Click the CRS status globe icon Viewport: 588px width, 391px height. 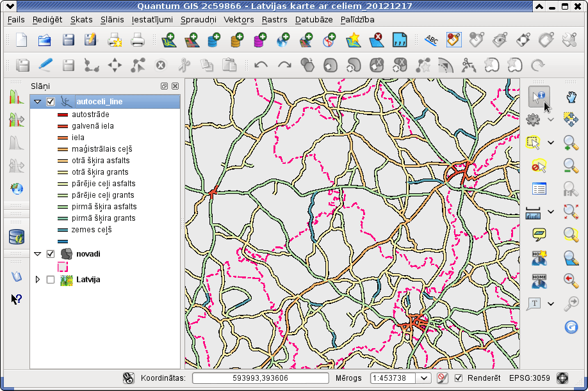pos(562,378)
